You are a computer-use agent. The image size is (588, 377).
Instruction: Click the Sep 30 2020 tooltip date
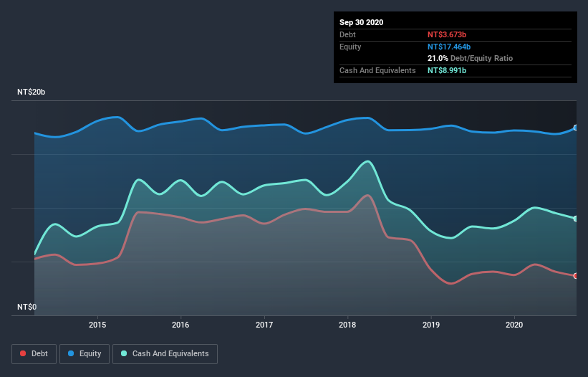coord(362,22)
